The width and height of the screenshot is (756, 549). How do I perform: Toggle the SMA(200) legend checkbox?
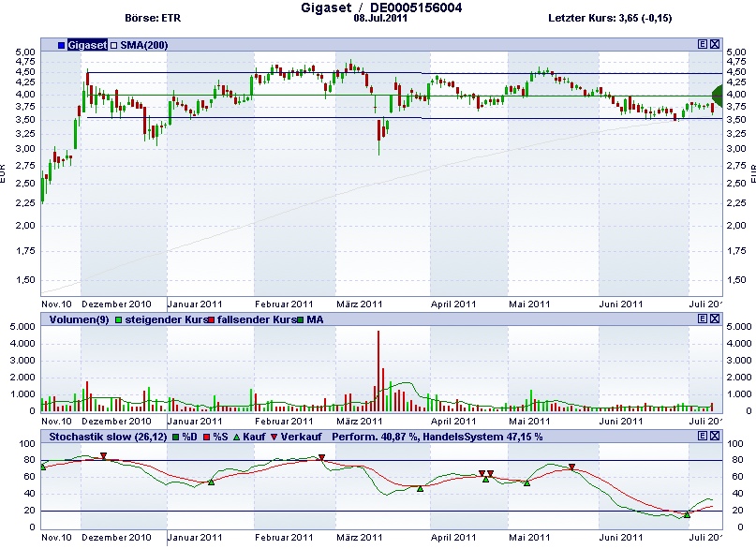113,45
